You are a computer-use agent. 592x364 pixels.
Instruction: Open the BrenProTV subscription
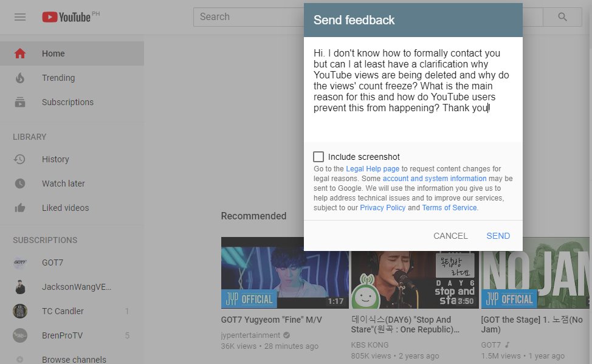pos(72,335)
